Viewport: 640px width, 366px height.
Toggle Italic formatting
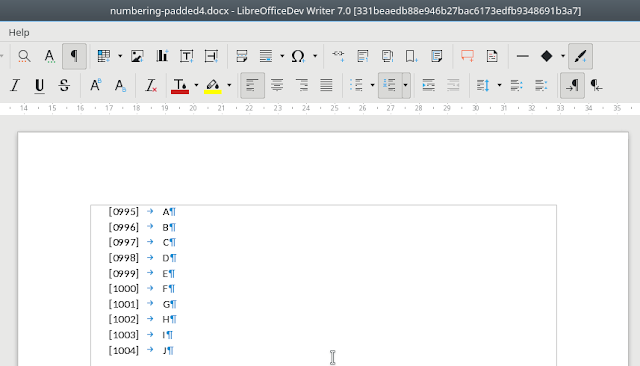tap(15, 86)
